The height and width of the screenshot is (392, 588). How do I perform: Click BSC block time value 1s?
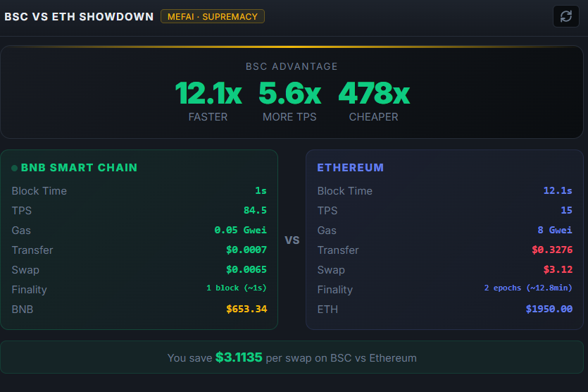[261, 191]
